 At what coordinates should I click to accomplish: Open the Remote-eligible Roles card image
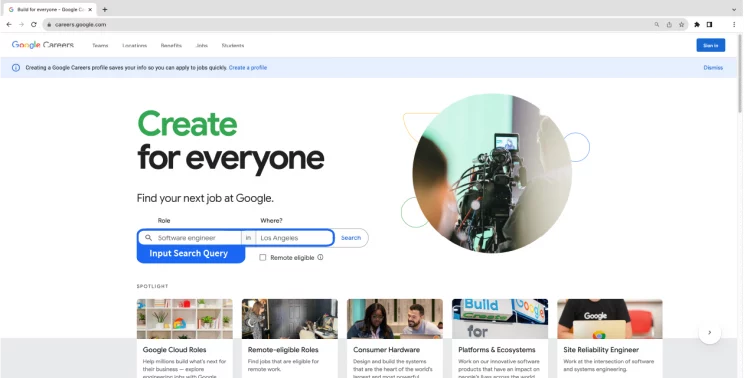coord(290,319)
